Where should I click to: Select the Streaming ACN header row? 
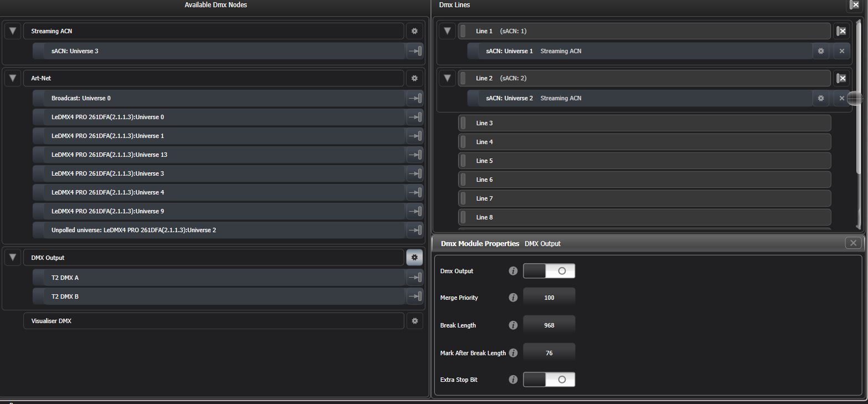coord(214,31)
